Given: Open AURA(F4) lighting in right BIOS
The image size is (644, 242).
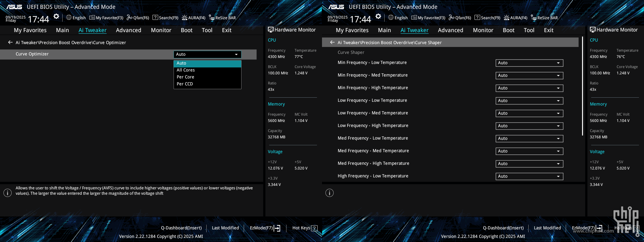Looking at the screenshot, I should 516,18.
